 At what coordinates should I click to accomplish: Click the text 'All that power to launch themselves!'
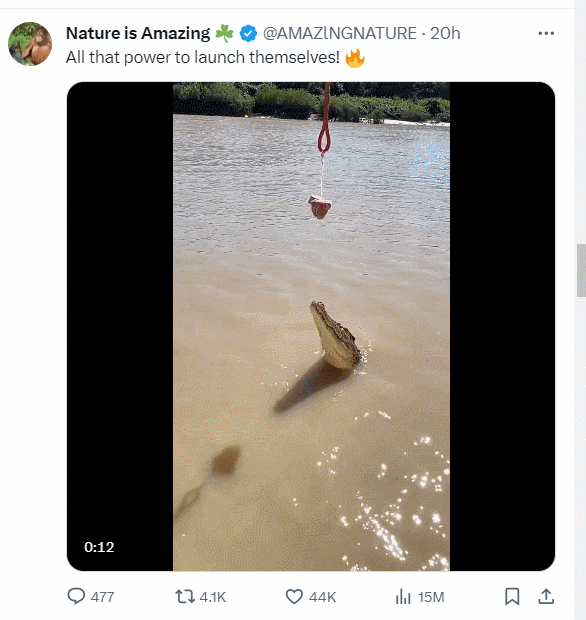[203, 57]
